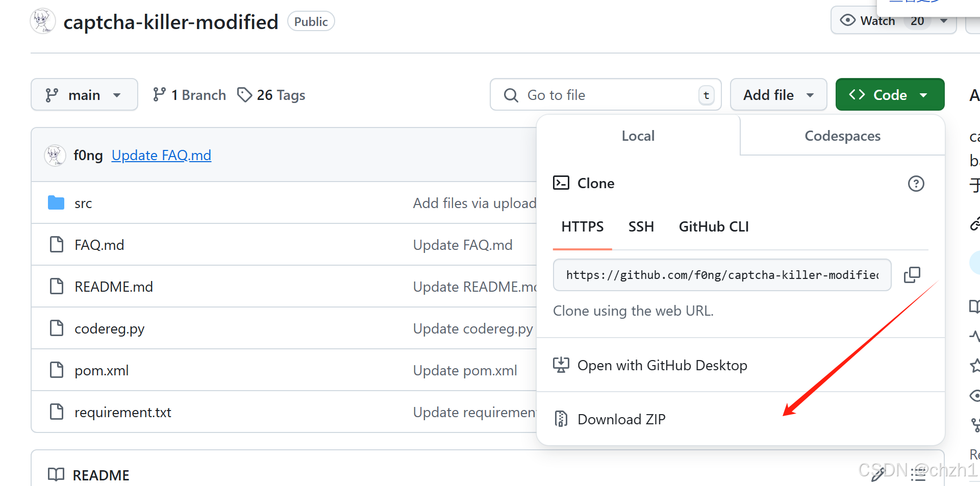This screenshot has width=980, height=486.
Task: Click the repository owner avatar beside the title
Action: pyautogui.click(x=43, y=21)
